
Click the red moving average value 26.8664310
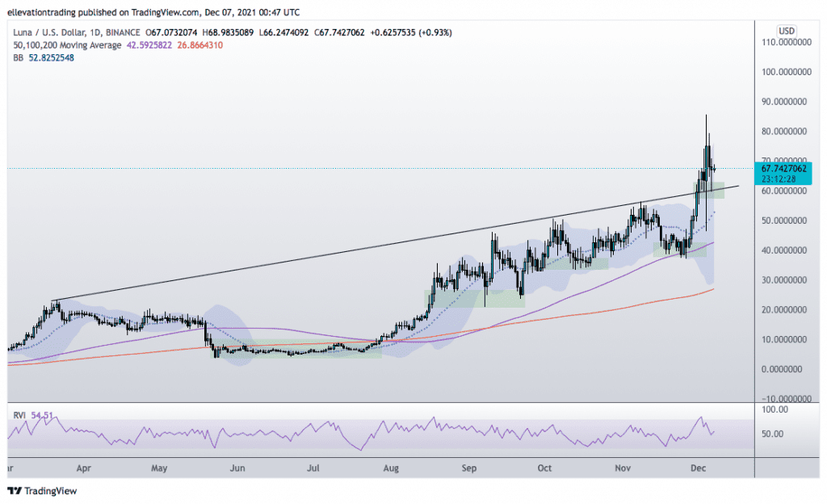tap(200, 45)
